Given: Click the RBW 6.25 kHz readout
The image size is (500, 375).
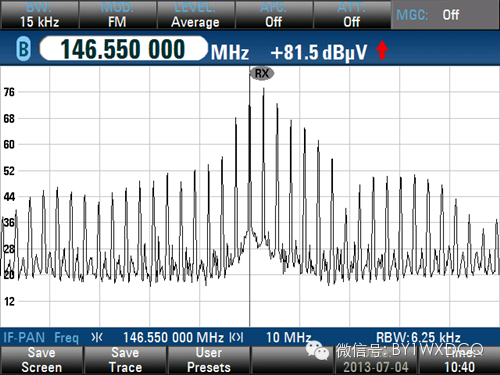Looking at the screenshot, I should coord(418,337).
